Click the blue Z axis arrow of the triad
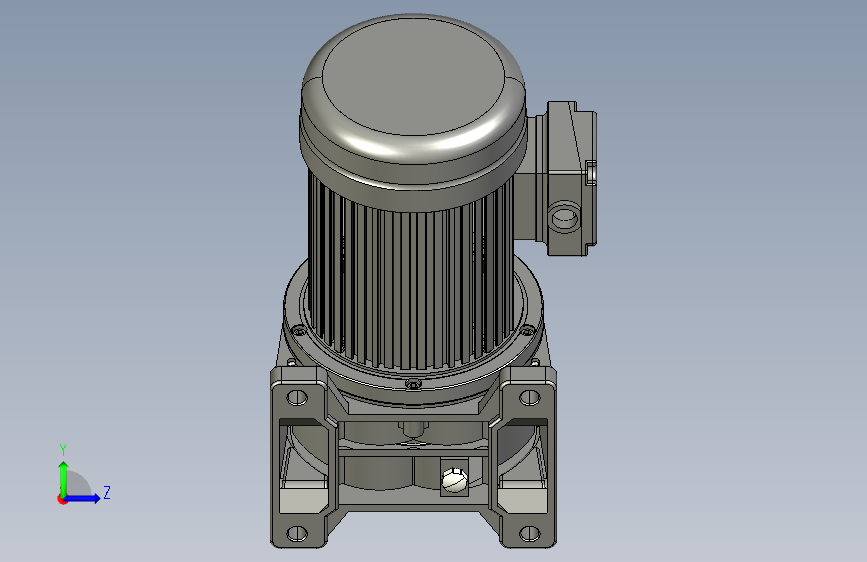The width and height of the screenshot is (867, 562). pyautogui.click(x=83, y=498)
